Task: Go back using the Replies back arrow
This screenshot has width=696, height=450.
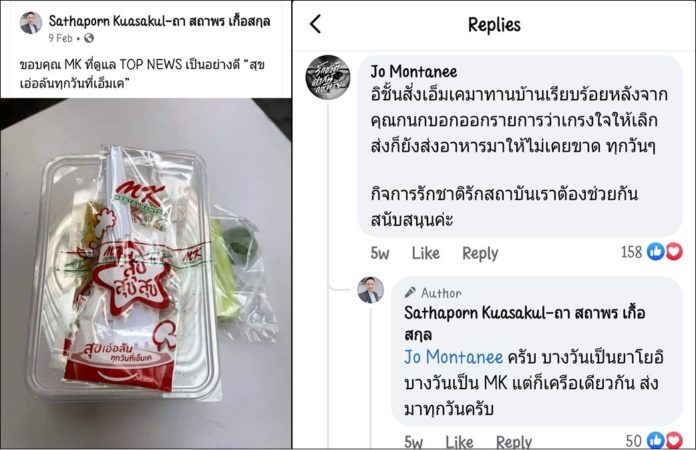Action: (316, 24)
